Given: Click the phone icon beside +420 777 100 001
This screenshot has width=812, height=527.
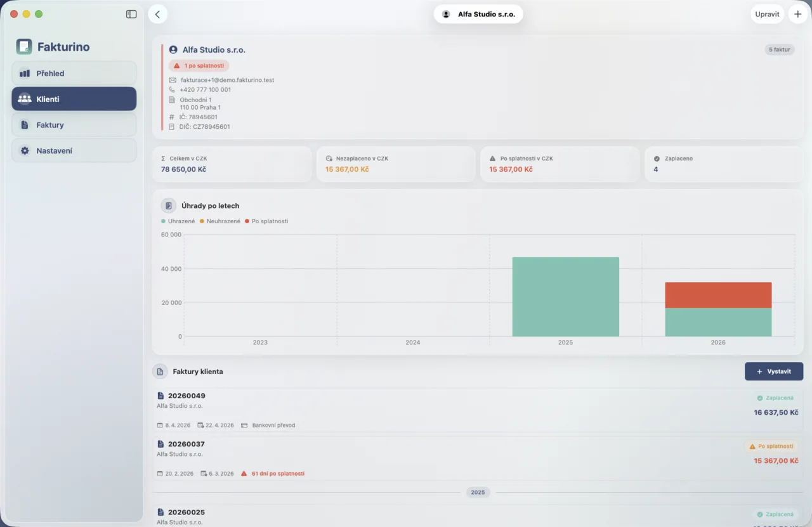Looking at the screenshot, I should coord(173,89).
